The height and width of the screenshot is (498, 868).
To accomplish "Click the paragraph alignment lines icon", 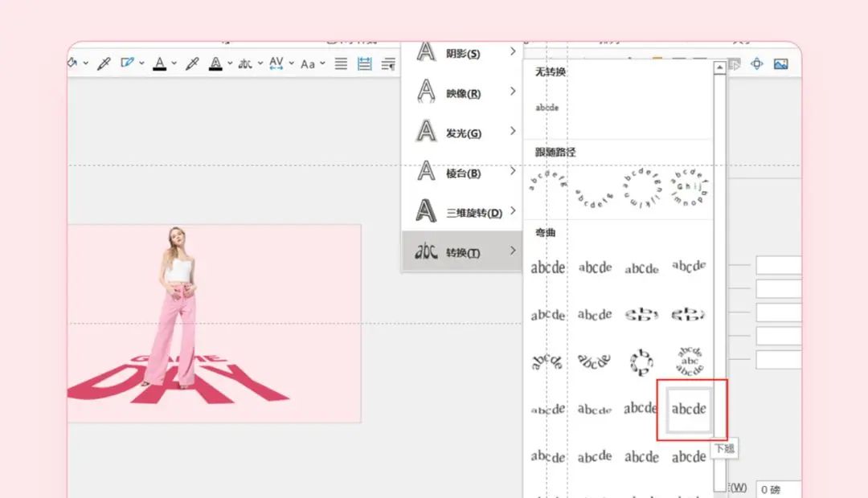I will (341, 63).
